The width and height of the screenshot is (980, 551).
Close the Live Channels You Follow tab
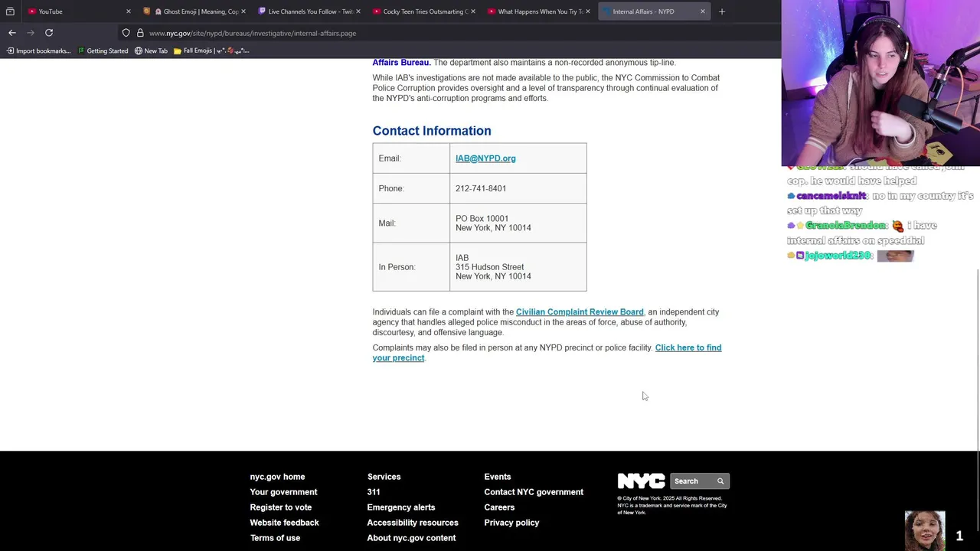358,11
